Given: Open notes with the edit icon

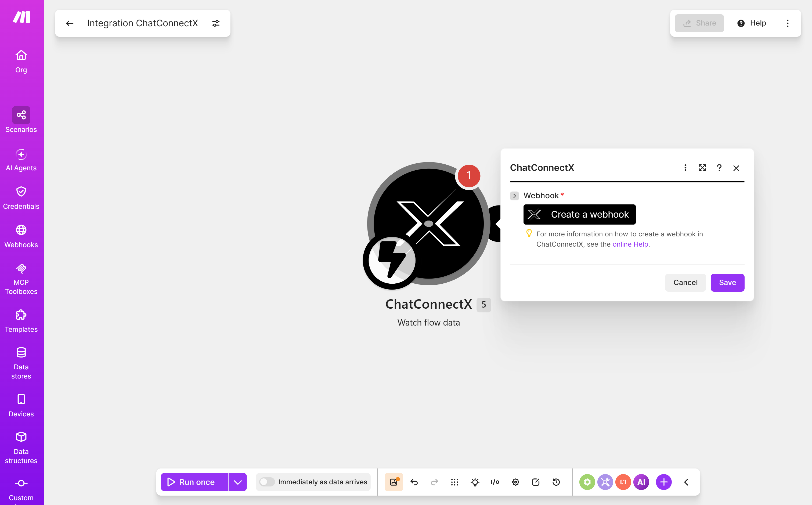Looking at the screenshot, I should 536,482.
